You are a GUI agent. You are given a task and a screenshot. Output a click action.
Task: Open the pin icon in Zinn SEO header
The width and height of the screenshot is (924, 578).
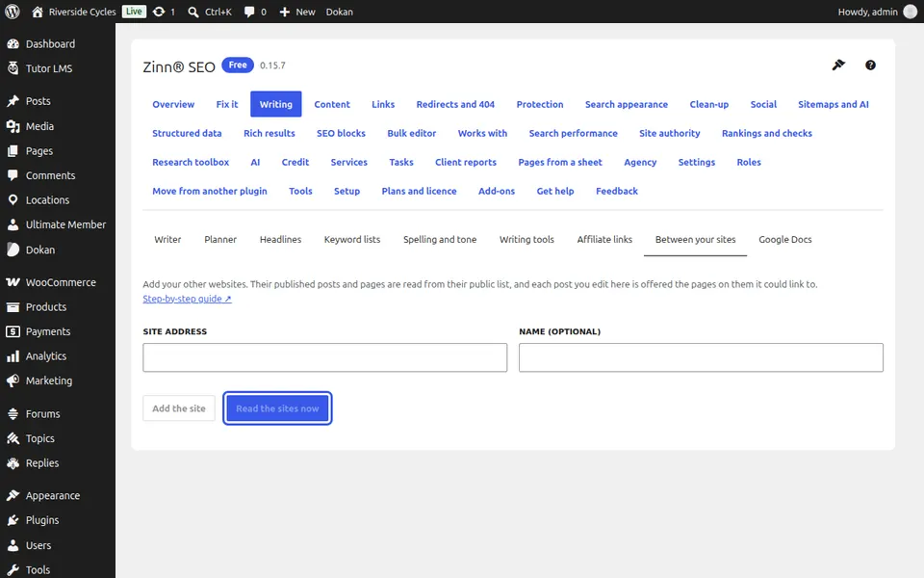[838, 65]
